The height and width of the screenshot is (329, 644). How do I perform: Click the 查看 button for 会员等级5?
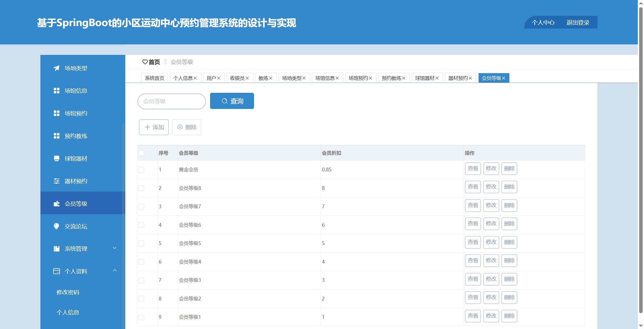pyautogui.click(x=473, y=242)
